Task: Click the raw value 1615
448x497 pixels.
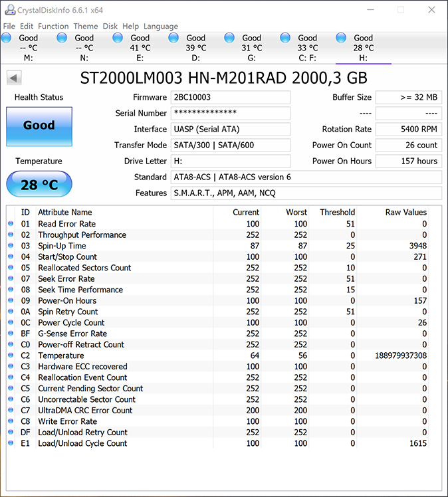Action: [x=418, y=443]
